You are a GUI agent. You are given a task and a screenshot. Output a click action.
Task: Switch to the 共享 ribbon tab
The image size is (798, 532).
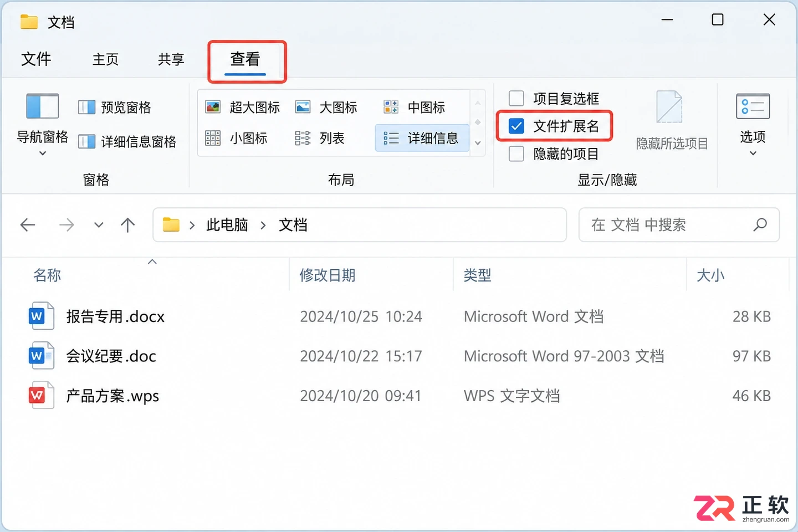[171, 59]
